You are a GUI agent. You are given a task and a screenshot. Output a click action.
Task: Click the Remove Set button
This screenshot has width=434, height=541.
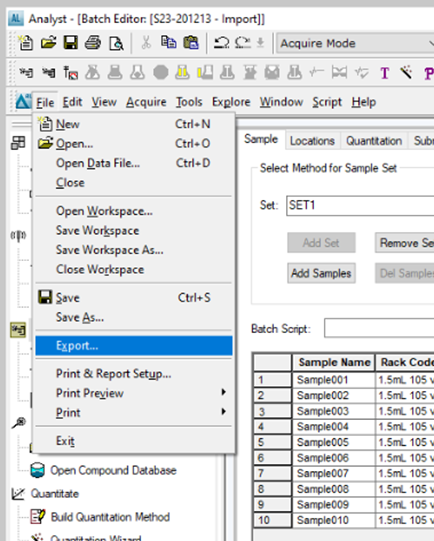tap(404, 243)
